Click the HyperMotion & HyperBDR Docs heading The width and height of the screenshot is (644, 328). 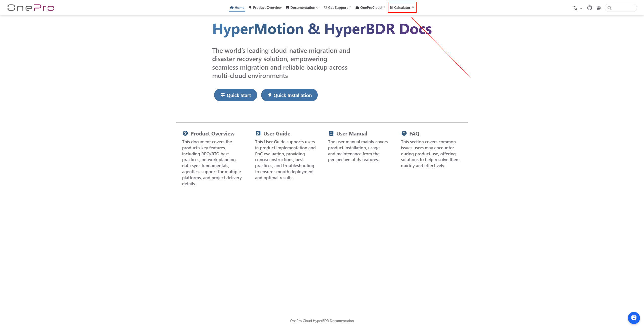tap(322, 29)
